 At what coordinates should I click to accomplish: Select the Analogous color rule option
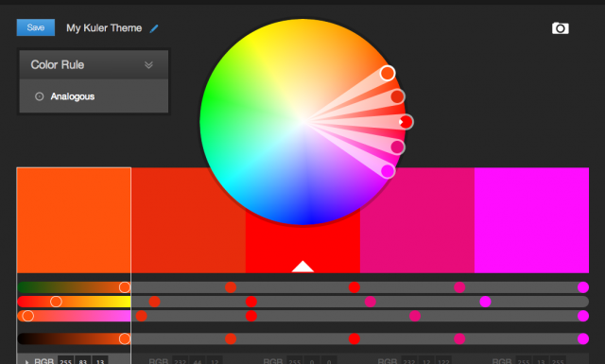73,96
